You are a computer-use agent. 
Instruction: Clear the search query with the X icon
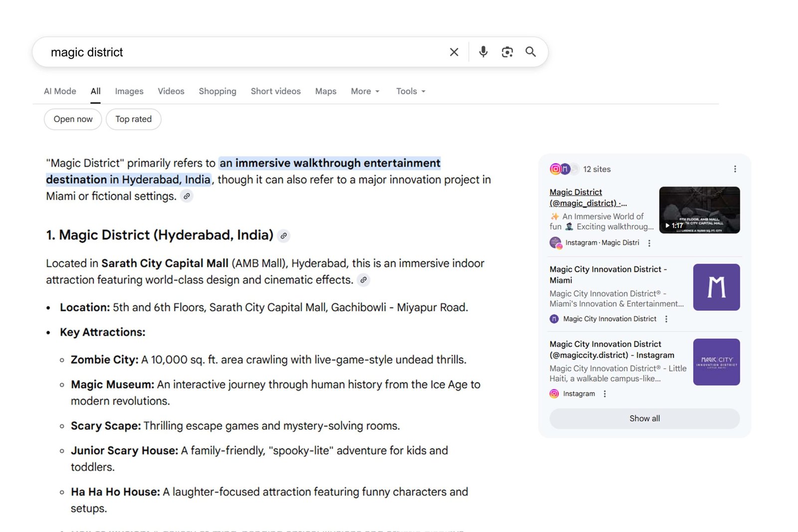tap(454, 52)
